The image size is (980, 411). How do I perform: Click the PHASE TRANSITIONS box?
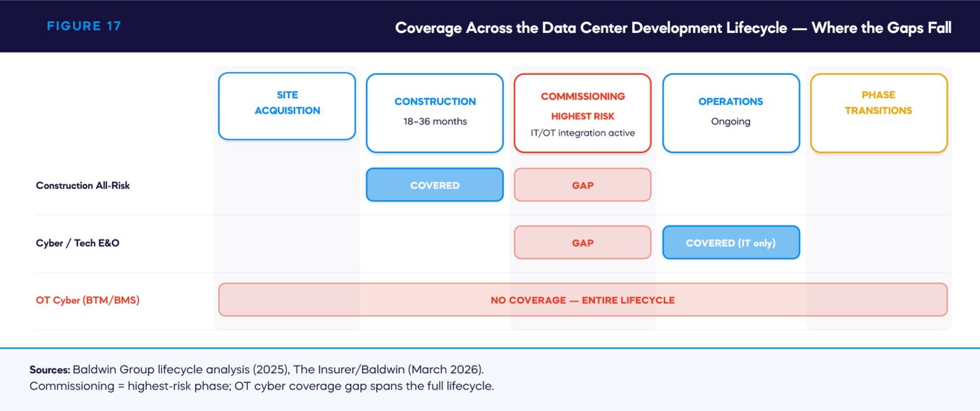(878, 113)
